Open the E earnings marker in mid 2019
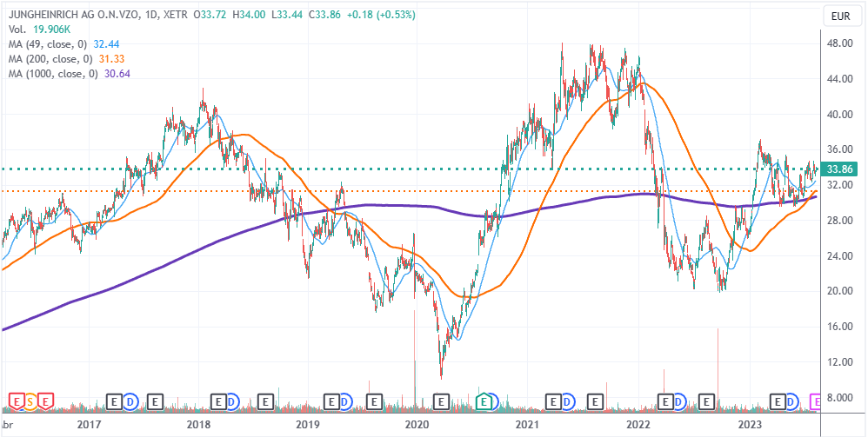Screen dimensions: 868x437 (x=375, y=401)
